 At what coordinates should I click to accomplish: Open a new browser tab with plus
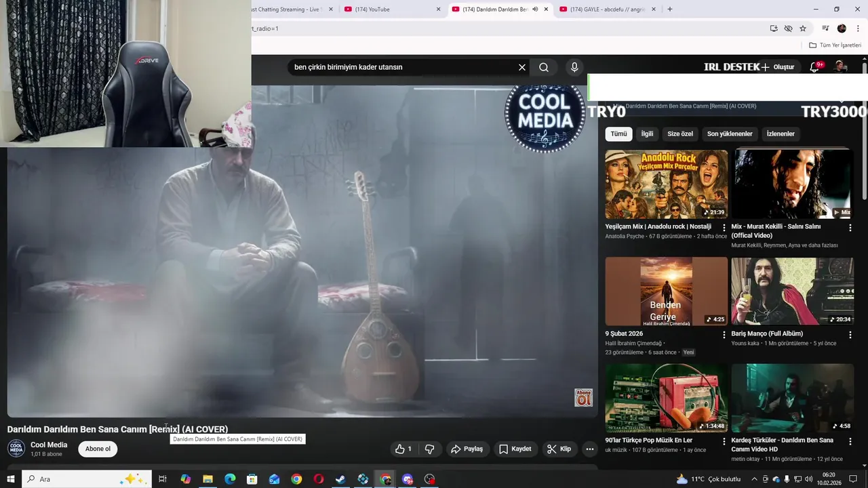(x=670, y=9)
